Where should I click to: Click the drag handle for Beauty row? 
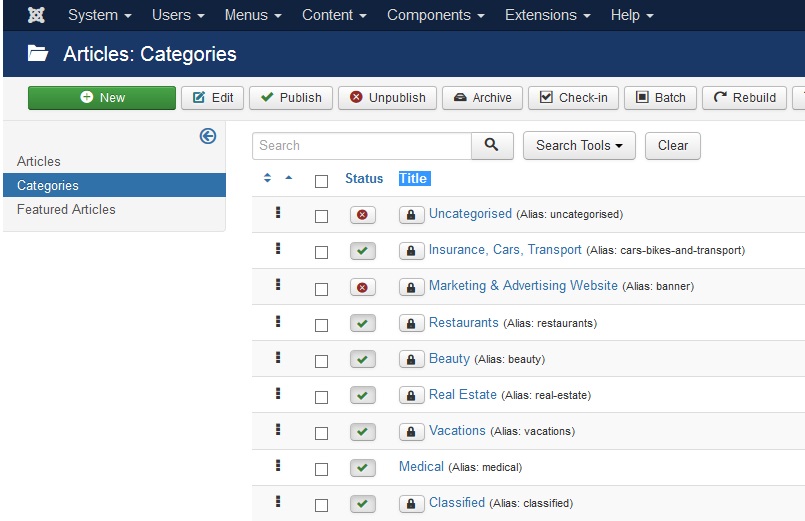pos(278,358)
